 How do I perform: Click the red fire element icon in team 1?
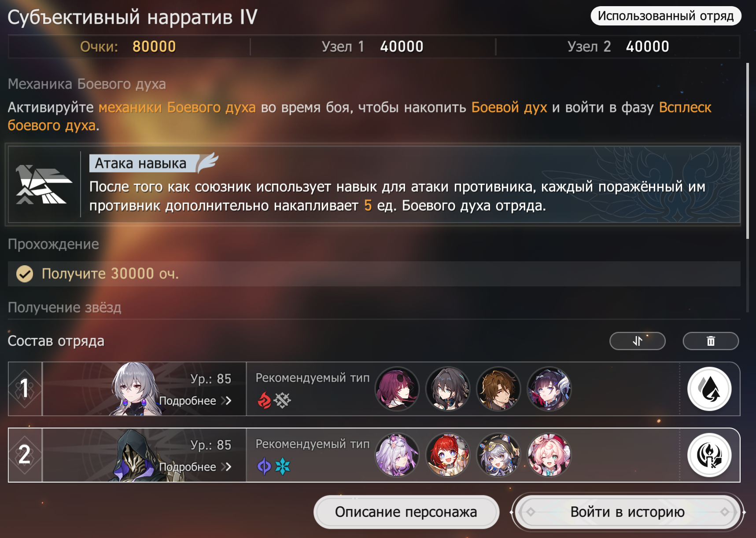tap(264, 400)
